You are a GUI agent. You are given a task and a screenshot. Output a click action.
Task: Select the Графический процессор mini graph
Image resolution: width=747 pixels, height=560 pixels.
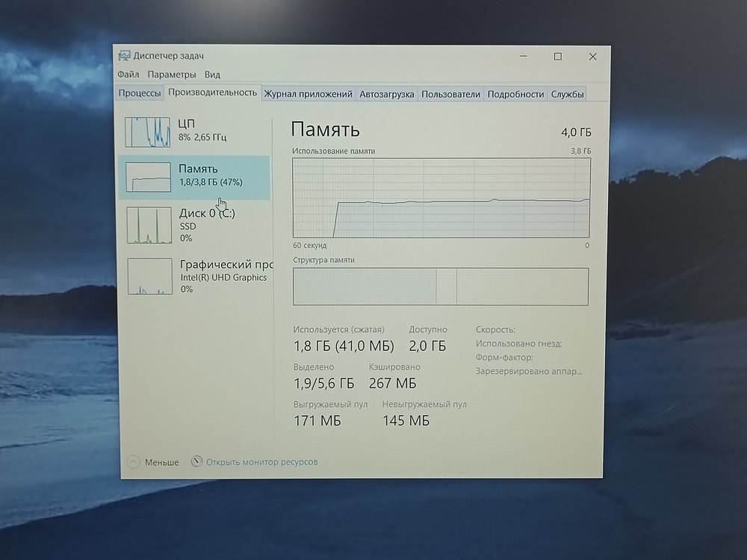(149, 276)
